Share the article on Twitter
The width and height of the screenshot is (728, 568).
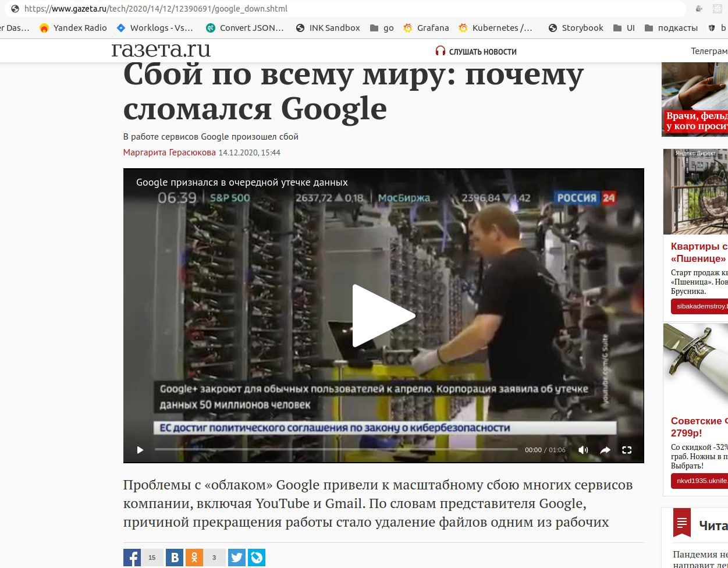point(237,558)
